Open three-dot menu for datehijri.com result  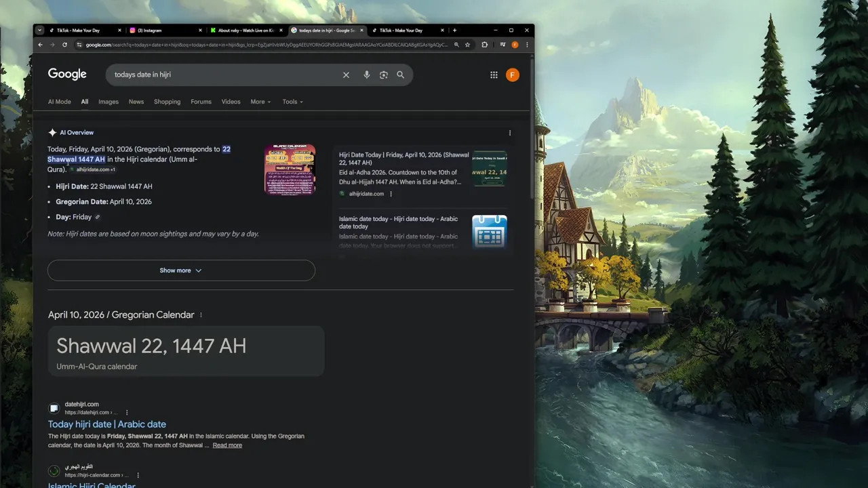127,412
